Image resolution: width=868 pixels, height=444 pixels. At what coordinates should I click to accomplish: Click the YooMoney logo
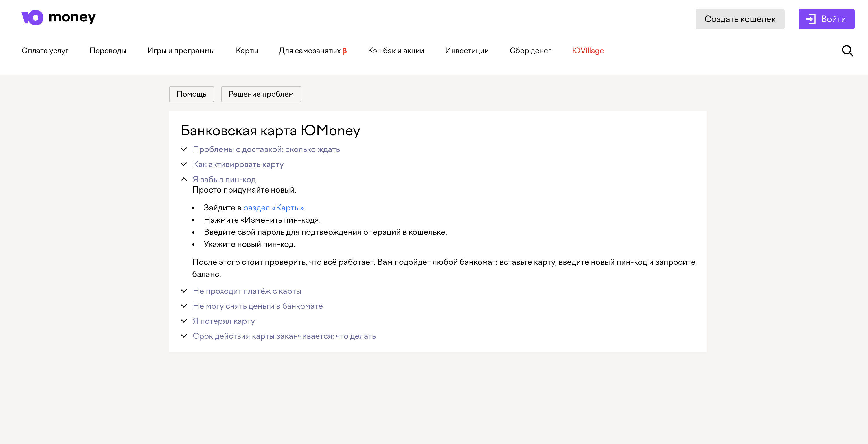pos(59,18)
